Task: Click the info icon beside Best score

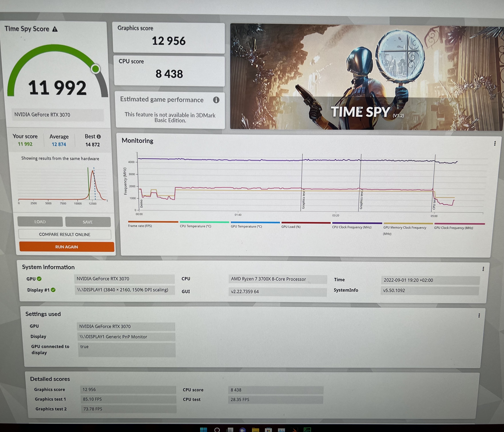Action: [99, 137]
